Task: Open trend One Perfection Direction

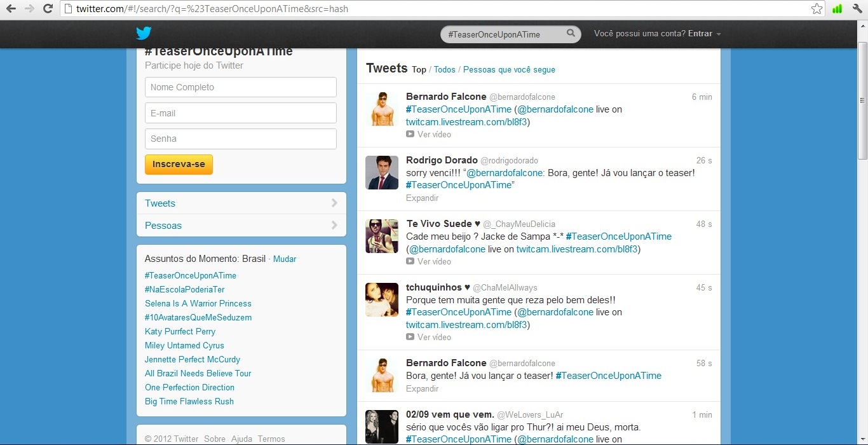Action: 189,387
